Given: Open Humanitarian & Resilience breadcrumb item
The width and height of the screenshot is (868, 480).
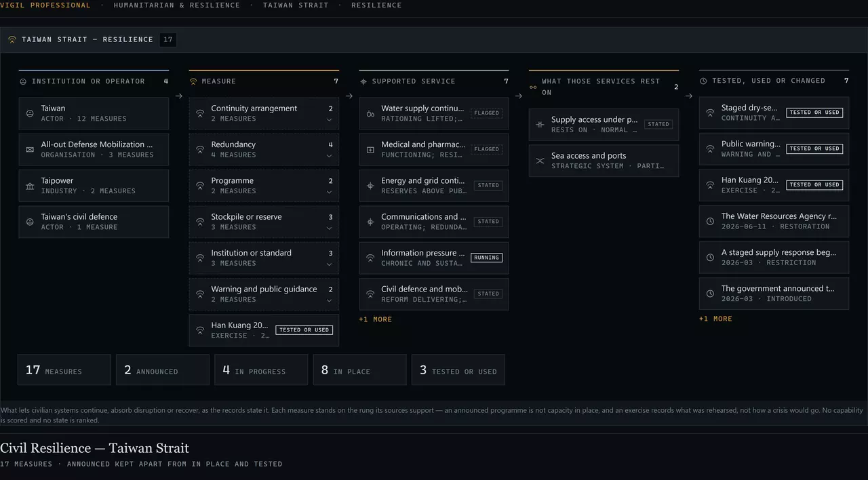Looking at the screenshot, I should (177, 5).
